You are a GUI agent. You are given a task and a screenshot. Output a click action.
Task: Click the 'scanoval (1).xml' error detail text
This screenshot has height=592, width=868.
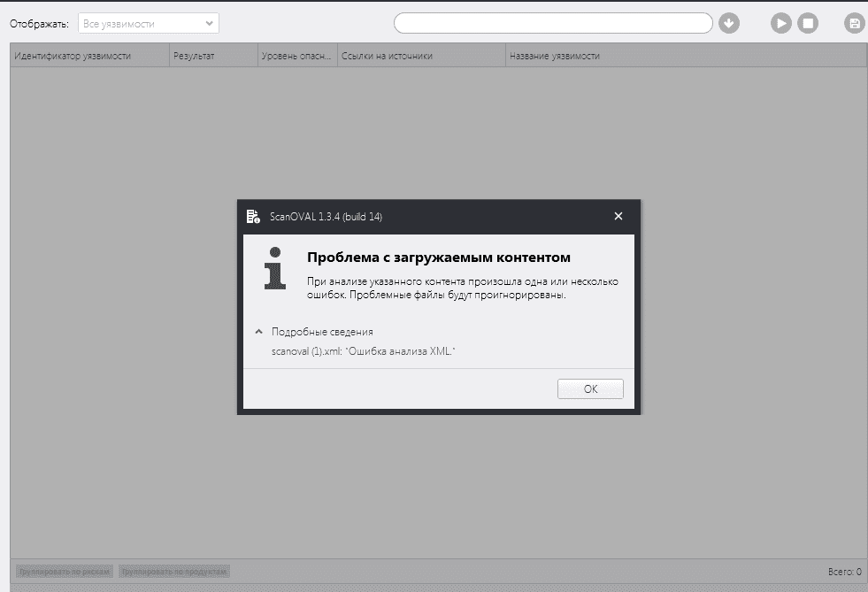pos(364,351)
